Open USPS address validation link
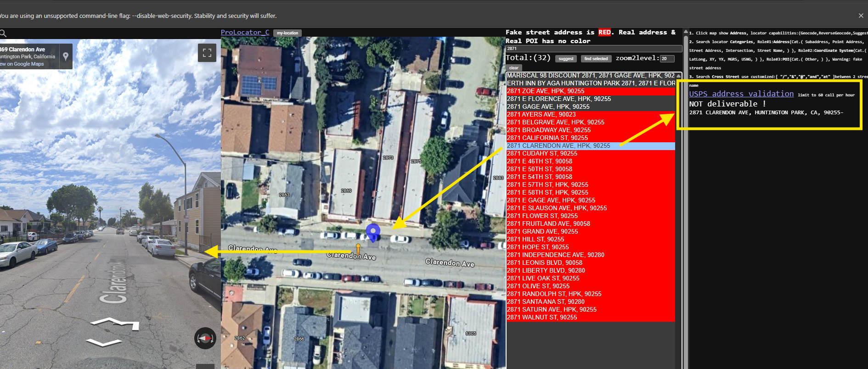Viewport: 868px width, 369px height. pos(741,94)
